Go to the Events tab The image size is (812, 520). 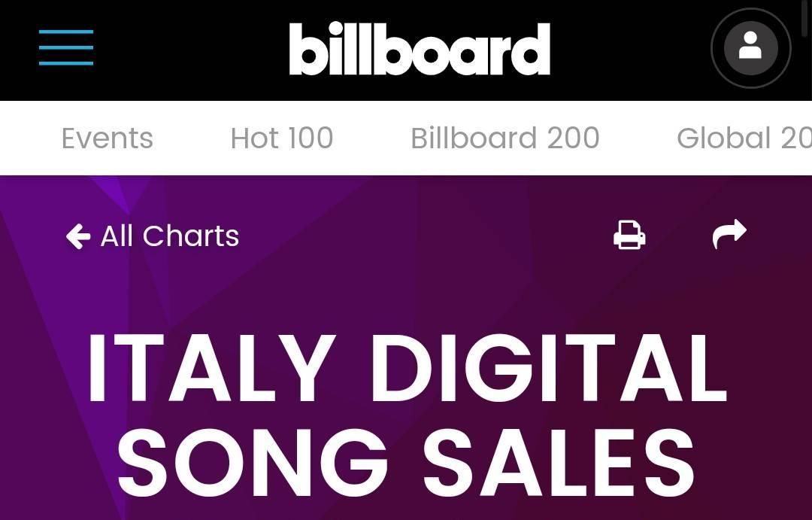click(108, 138)
